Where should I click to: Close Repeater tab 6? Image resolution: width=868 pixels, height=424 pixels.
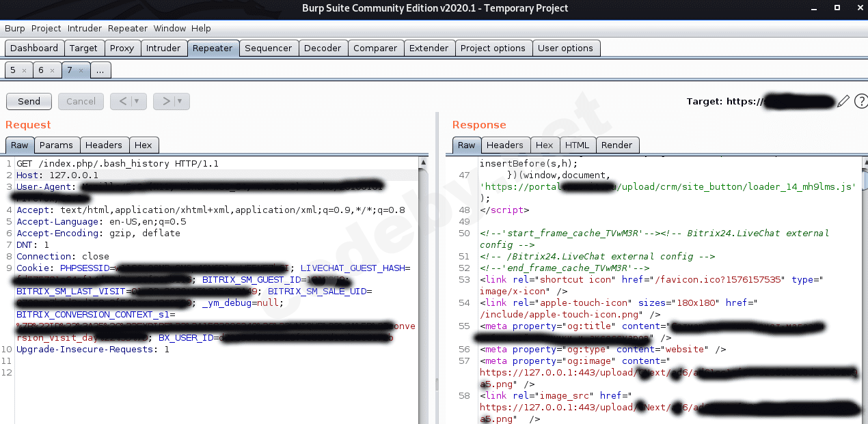(x=53, y=70)
